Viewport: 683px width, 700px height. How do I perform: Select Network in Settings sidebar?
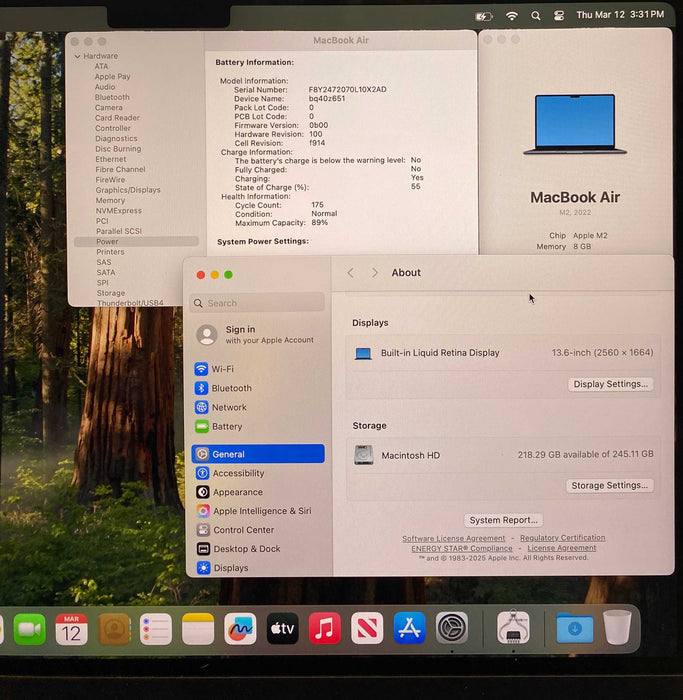258,407
